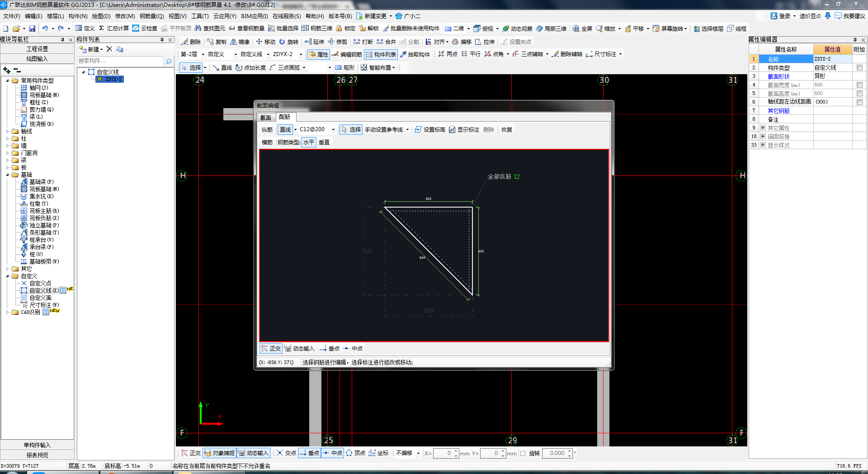The width and height of the screenshot is (868, 474).
Task: Select the 打断 break tool
Action: pos(363,42)
